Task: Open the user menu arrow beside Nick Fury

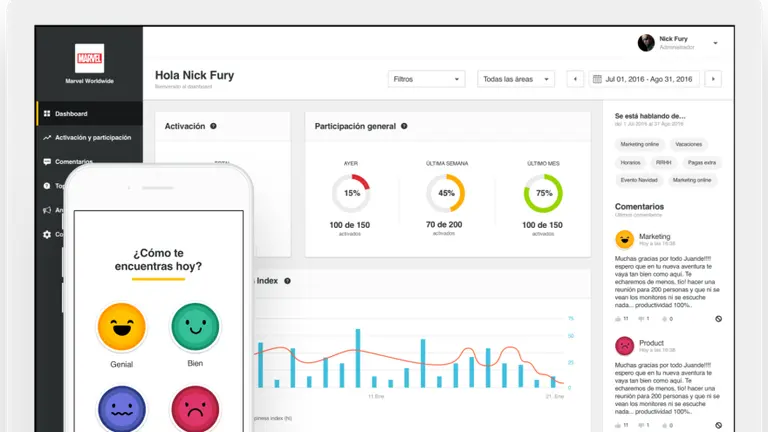Action: click(715, 43)
